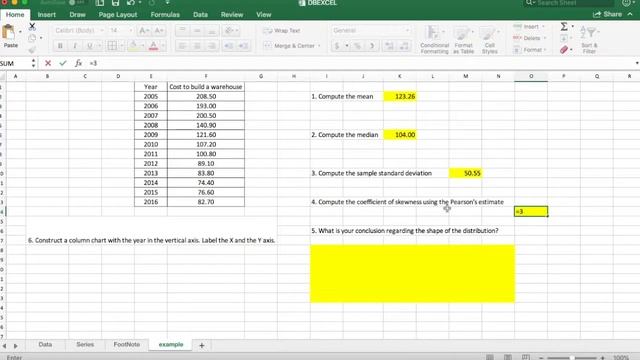Open the Page Layout ribbon tab

point(118,15)
